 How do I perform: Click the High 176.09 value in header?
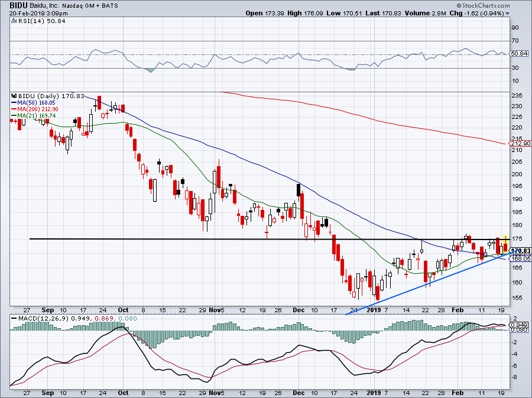click(306, 13)
